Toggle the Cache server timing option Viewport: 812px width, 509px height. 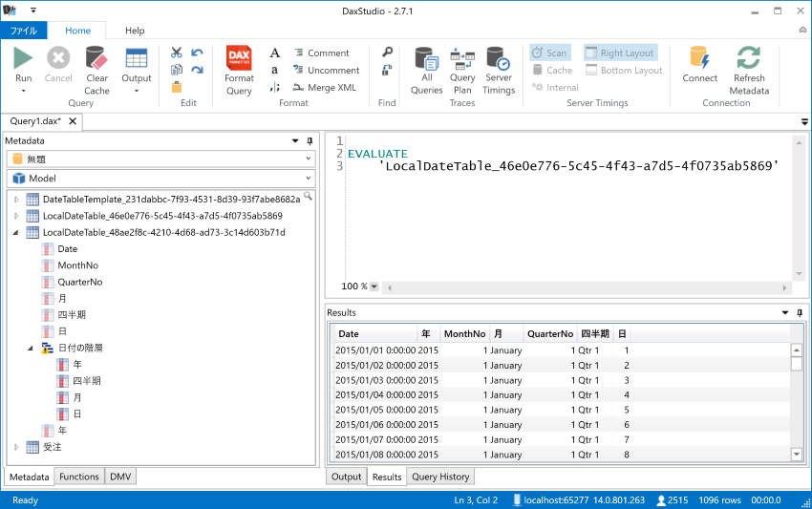pyautogui.click(x=552, y=70)
